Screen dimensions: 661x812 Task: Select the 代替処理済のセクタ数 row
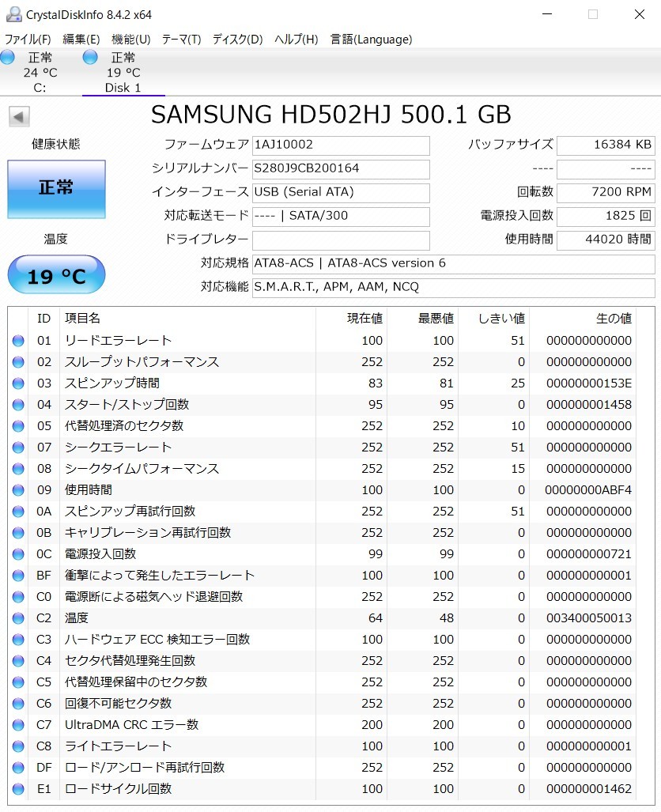coord(323,426)
